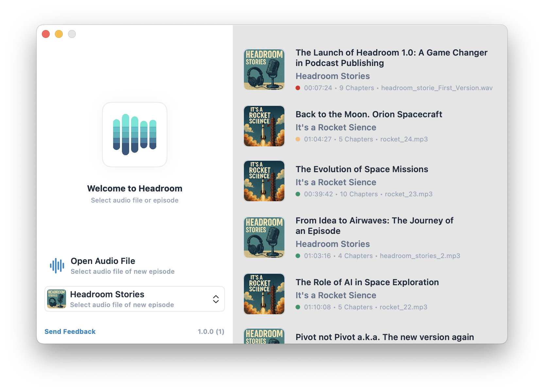Open the Headroom Stories podcast dropdown
The height and width of the screenshot is (392, 544).
[x=131, y=299]
